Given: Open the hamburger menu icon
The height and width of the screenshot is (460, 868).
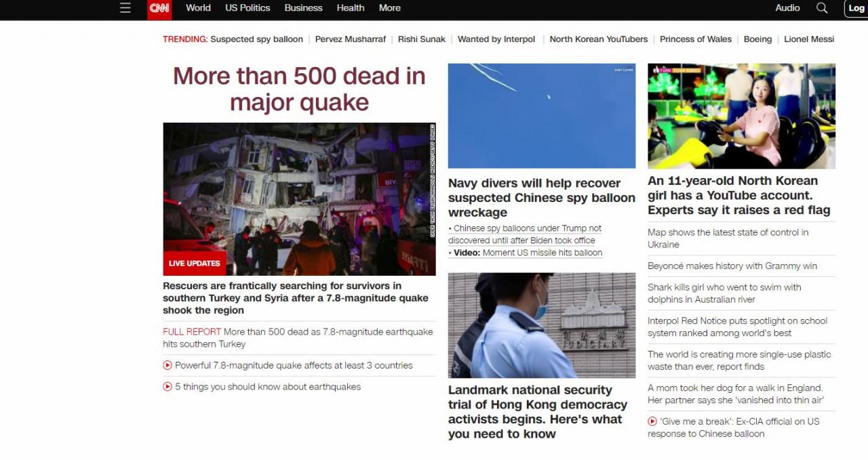Looking at the screenshot, I should 125,8.
